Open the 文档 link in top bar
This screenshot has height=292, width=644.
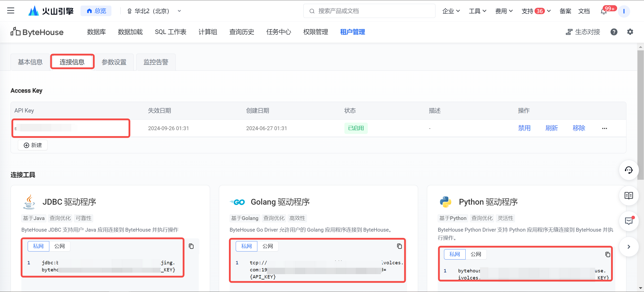point(584,11)
